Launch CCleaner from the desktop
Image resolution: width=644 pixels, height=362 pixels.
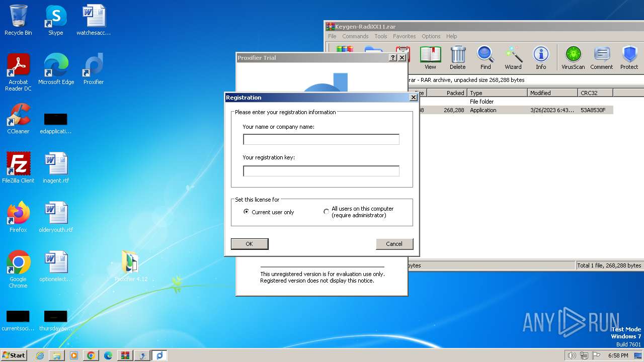click(18, 119)
